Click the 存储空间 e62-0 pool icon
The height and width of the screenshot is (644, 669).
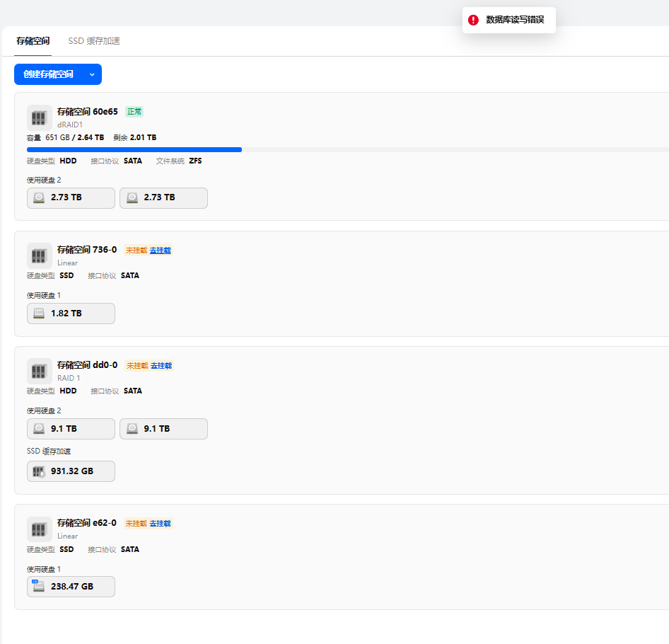39,529
